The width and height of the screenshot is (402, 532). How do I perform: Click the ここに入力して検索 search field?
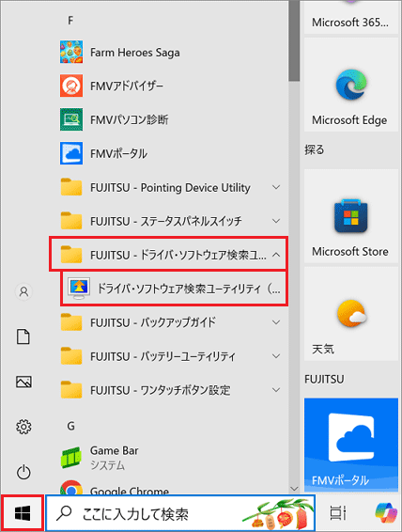coord(180,513)
